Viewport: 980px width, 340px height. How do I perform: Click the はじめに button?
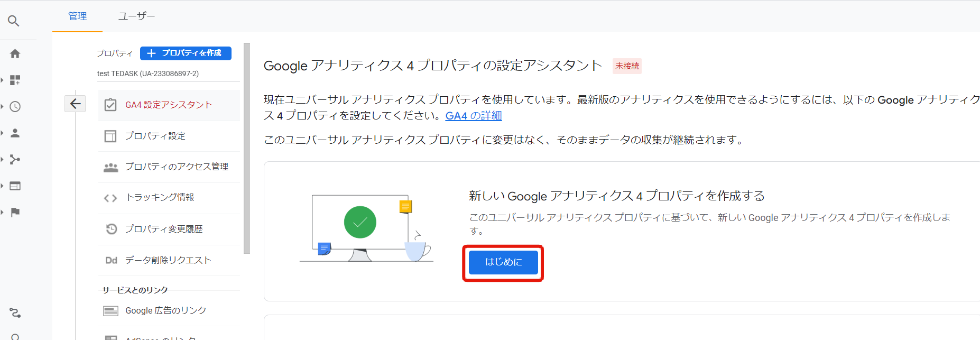click(503, 262)
